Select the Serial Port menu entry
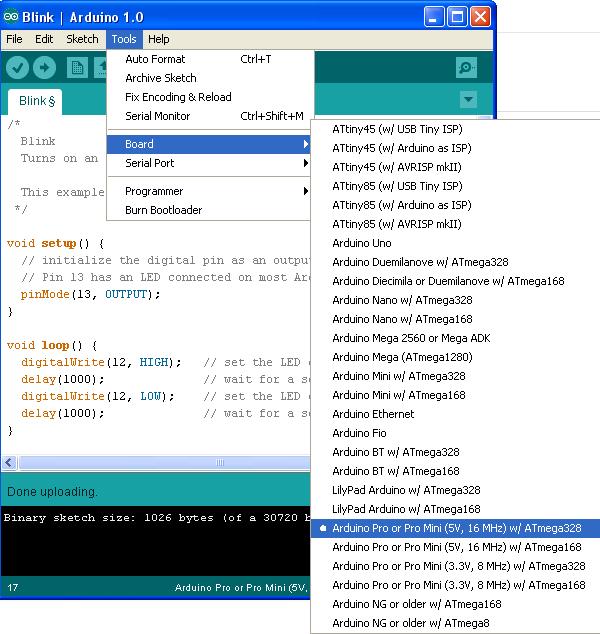The image size is (600, 634). pos(209,163)
